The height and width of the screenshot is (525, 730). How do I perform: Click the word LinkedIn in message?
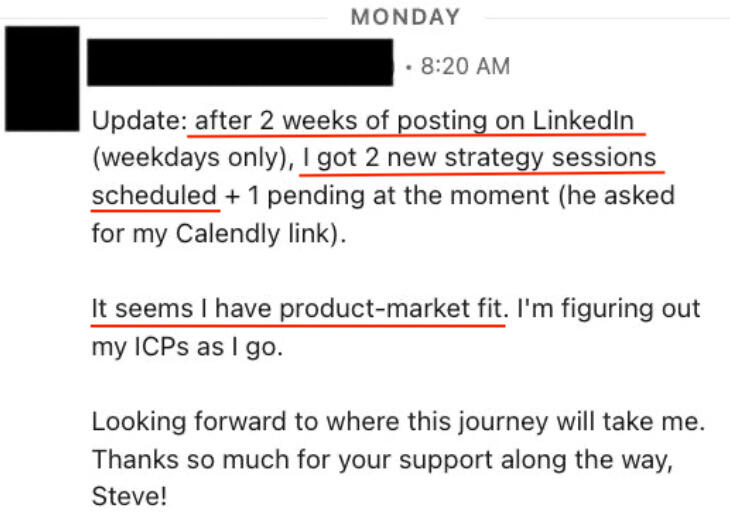(x=583, y=121)
